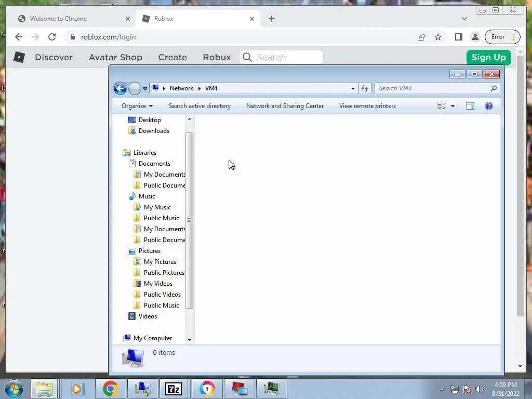The width and height of the screenshot is (532, 399).
Task: Open Avatar Shop on Roblox page
Action: point(115,57)
